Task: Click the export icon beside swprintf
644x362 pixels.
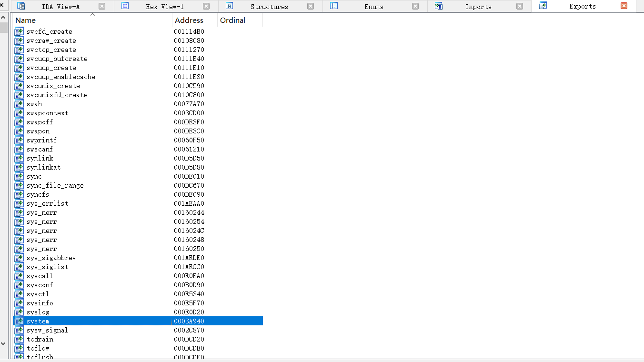Action: click(x=19, y=140)
